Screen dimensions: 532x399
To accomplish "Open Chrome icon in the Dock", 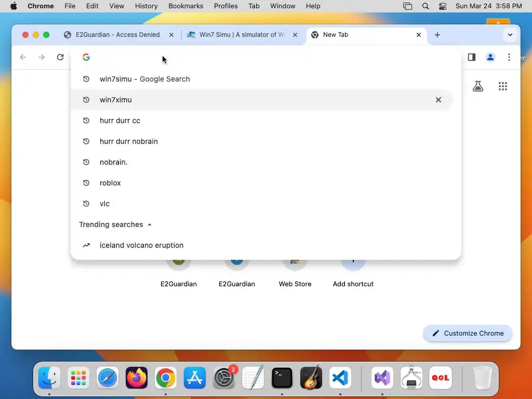I will point(166,378).
